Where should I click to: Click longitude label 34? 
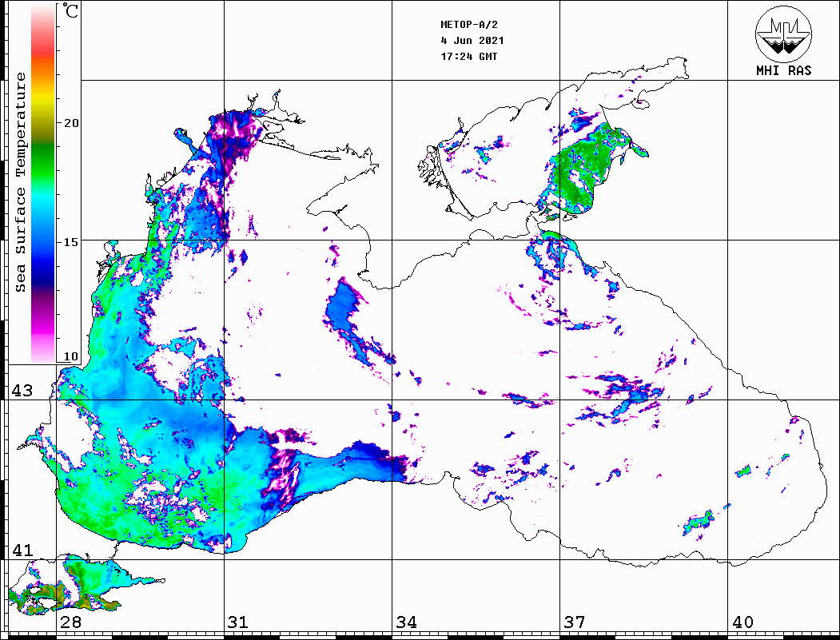pyautogui.click(x=406, y=622)
